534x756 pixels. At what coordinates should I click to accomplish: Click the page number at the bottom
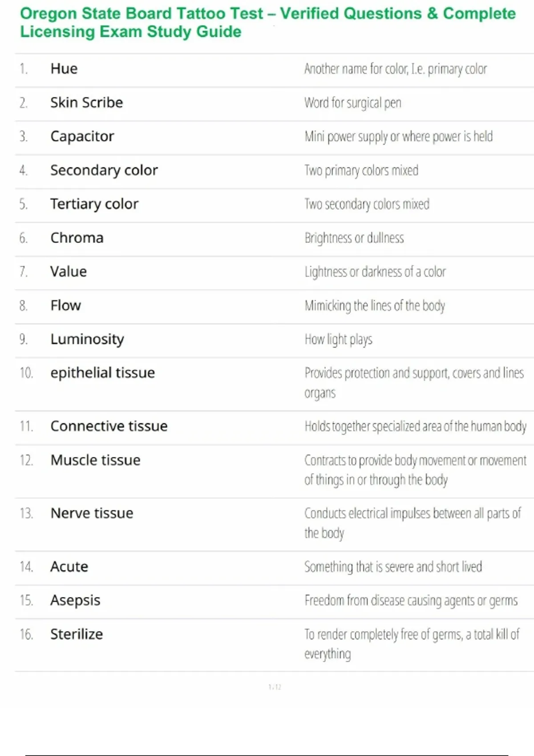click(x=275, y=687)
